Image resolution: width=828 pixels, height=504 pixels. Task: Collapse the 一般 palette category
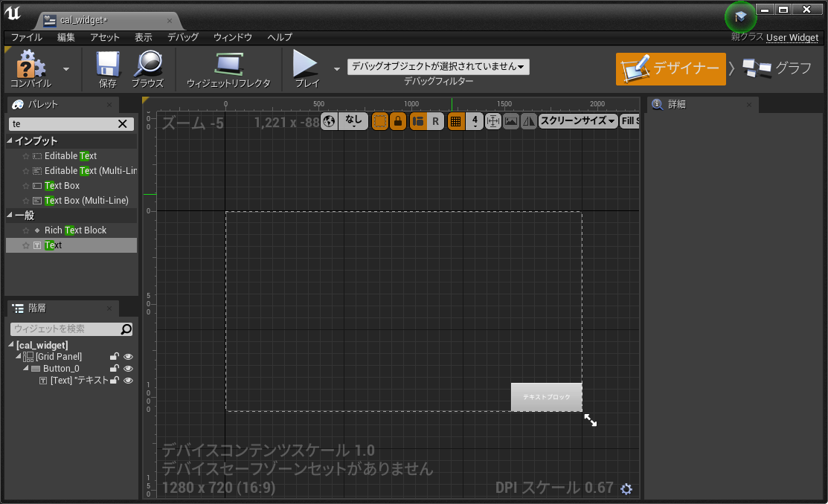10,216
